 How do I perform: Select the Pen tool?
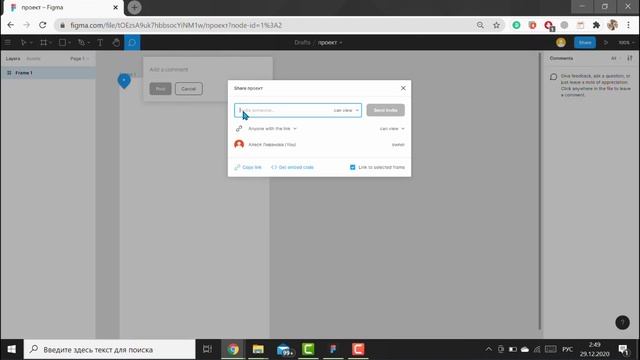coord(81,42)
